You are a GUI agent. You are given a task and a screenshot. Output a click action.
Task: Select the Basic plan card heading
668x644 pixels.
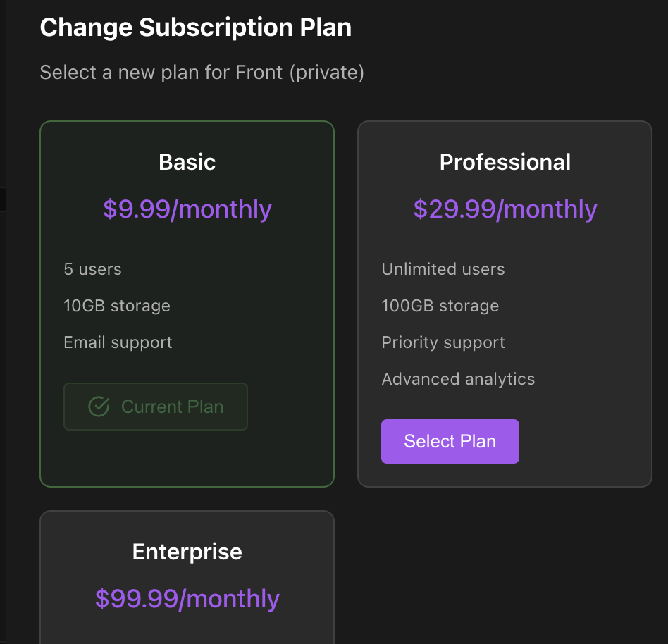[x=187, y=162]
